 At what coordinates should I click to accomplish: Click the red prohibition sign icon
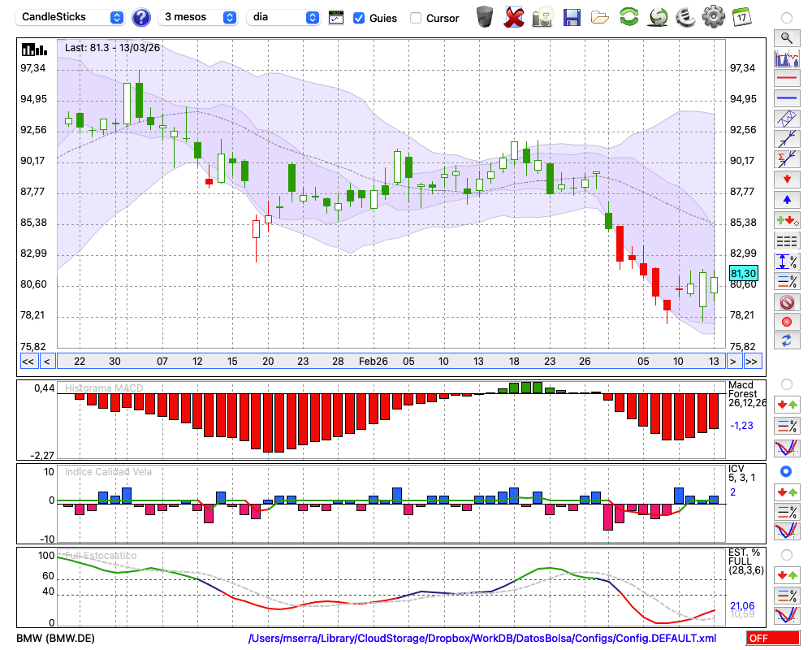click(787, 301)
